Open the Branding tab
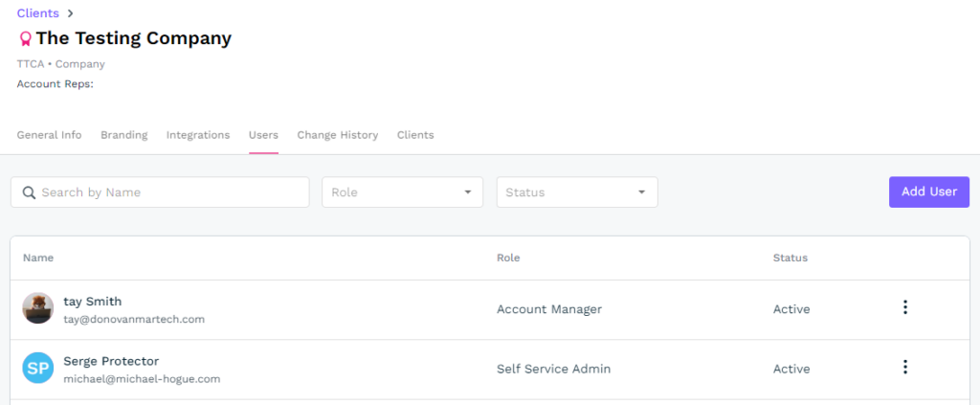Screen dimensions: 980x405 point(124,135)
